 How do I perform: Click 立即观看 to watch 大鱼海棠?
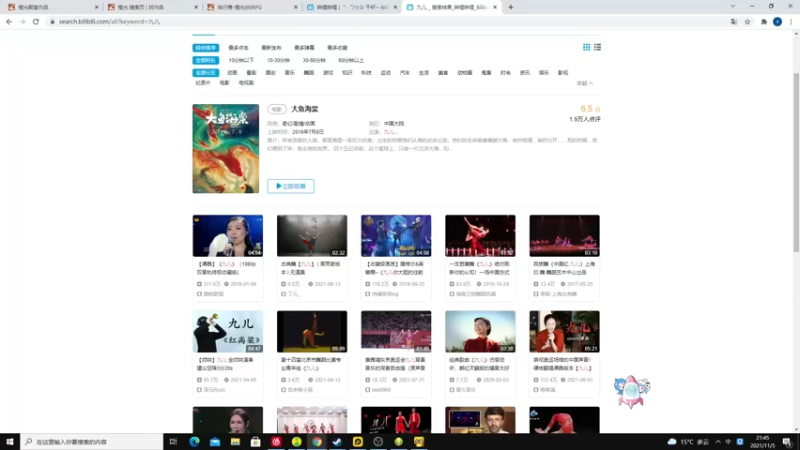(291, 186)
